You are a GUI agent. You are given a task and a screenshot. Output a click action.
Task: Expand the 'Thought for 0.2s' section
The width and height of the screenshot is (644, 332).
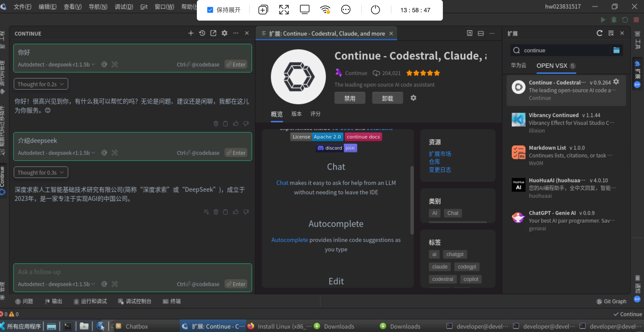coord(41,84)
